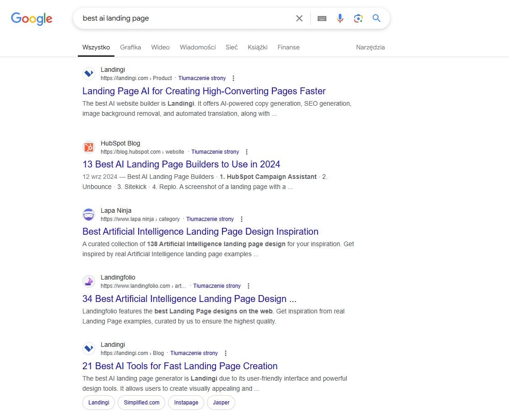509x420 pixels.
Task: Open the Sieć tab
Action: (x=232, y=48)
